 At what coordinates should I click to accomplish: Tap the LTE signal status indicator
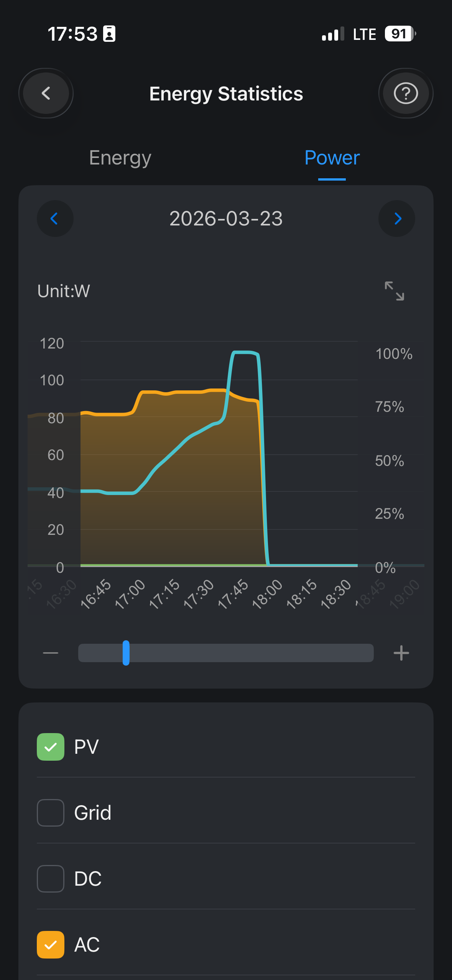tap(364, 34)
